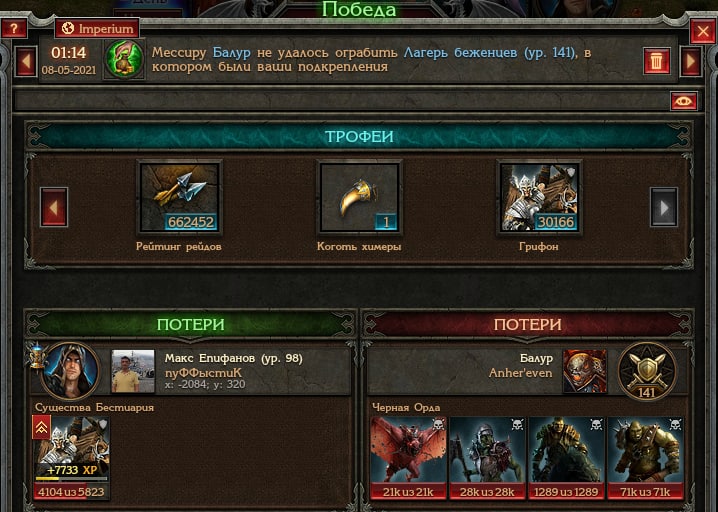Click the griffin unit upgrade chevron badge
The width and height of the screenshot is (718, 512).
tap(41, 427)
